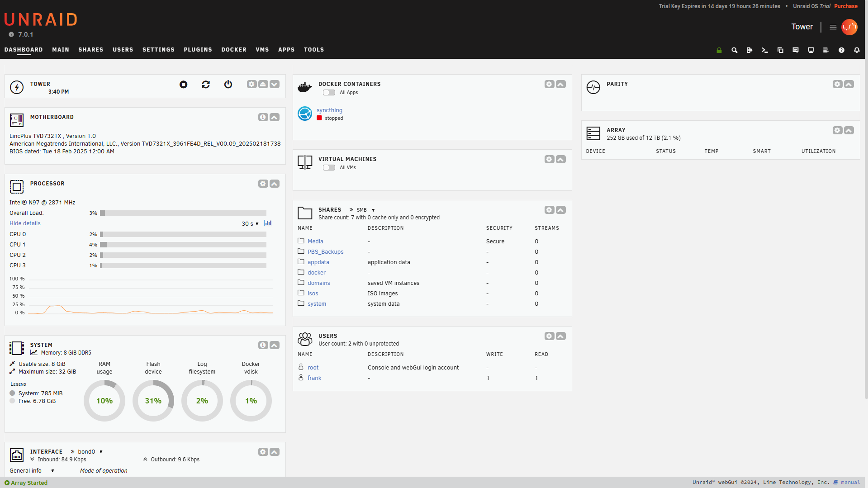Open the web terminal icon
868x488 pixels.
(765, 50)
